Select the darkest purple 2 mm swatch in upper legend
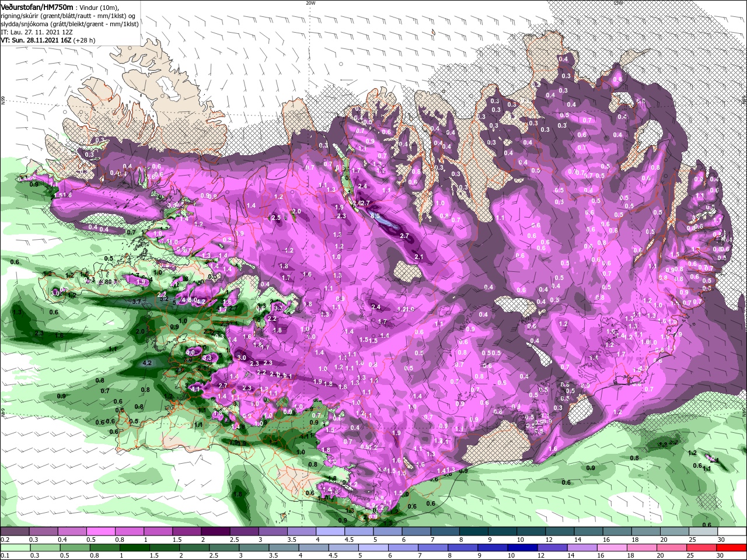This screenshot has height=560, width=747. tap(215, 532)
